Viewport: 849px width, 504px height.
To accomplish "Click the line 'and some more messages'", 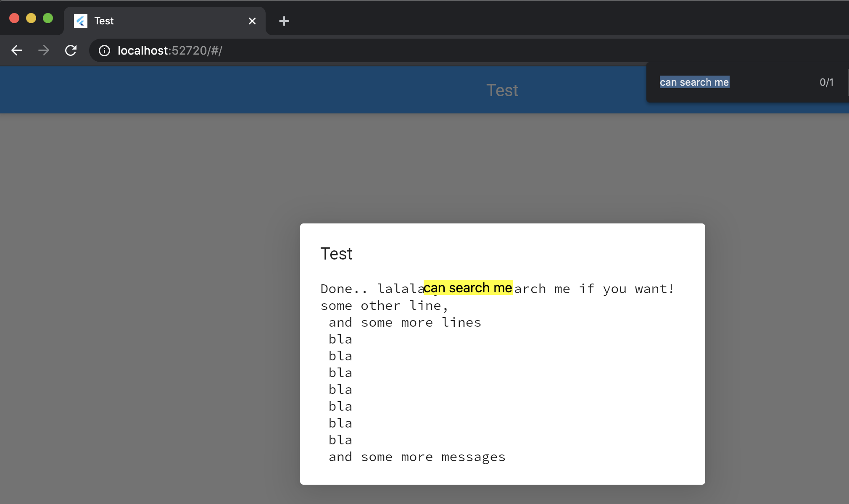I will coord(417,457).
